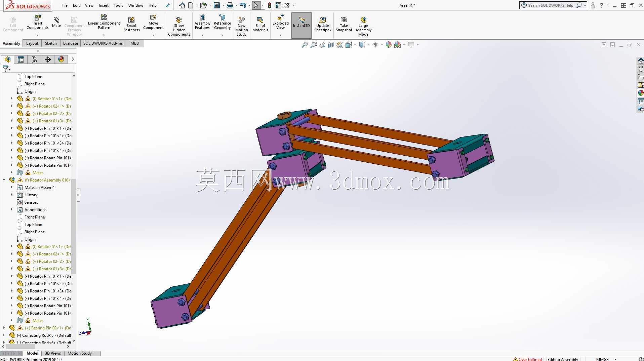
Task: Click the MMGS unit system button
Action: tap(602, 359)
